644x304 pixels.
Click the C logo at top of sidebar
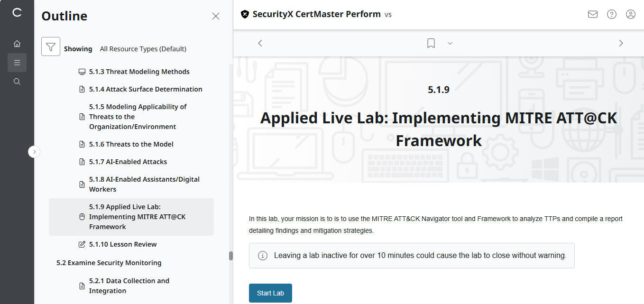click(17, 13)
